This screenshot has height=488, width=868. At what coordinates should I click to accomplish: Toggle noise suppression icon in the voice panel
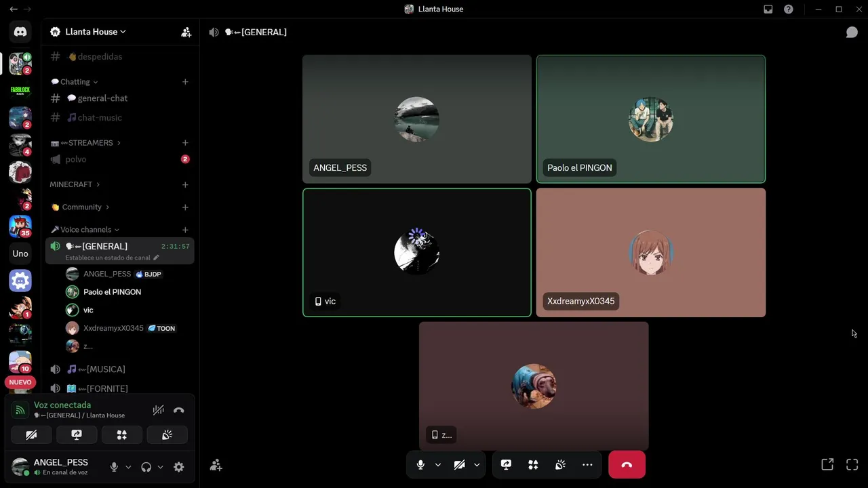(x=158, y=410)
